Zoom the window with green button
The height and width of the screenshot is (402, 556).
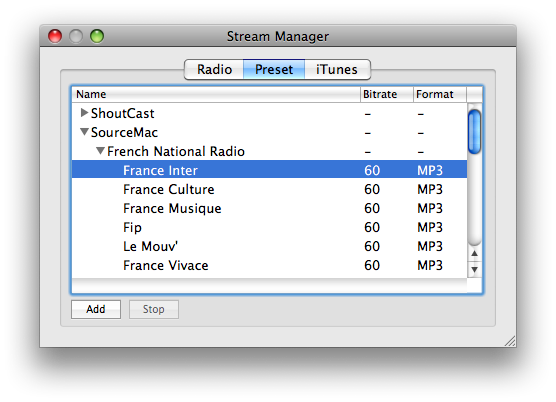[x=97, y=36]
